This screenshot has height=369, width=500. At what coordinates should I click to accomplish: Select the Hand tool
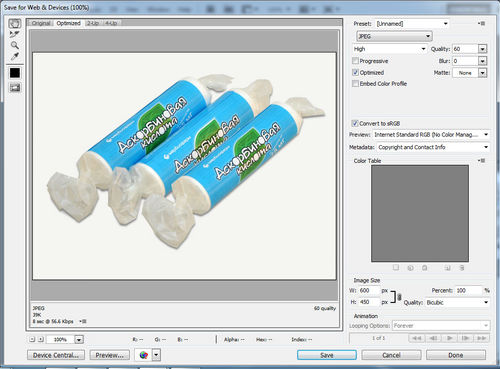tap(15, 23)
